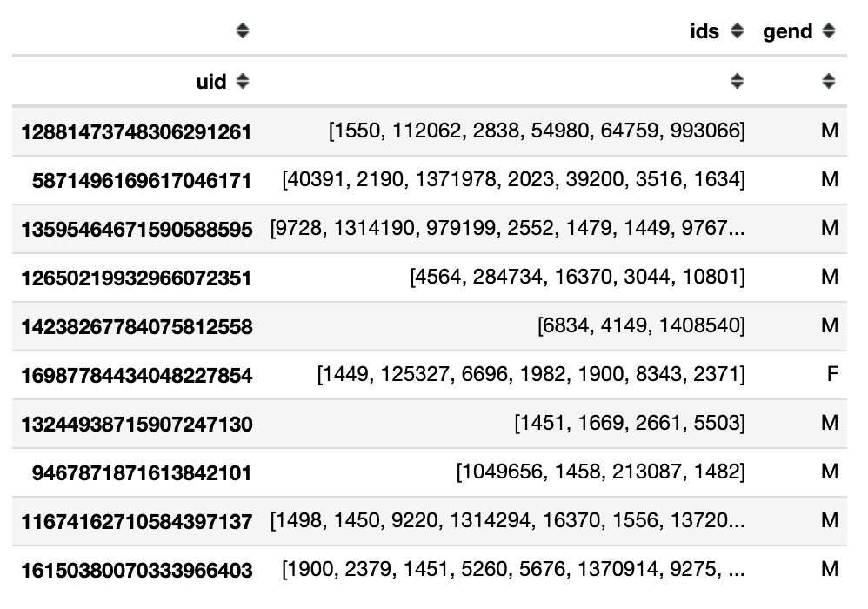Click the ids column header label
Screen dimensions: 868x609
pyautogui.click(x=704, y=31)
